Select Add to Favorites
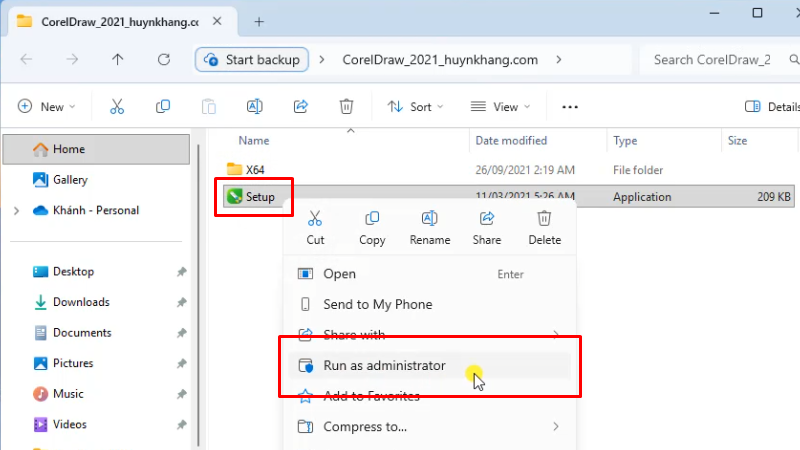Screen dimensions: 800x450 click(430, 396)
